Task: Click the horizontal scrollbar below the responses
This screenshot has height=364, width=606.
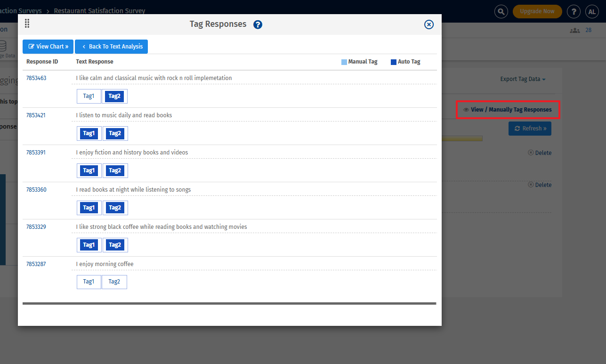Action: [x=229, y=303]
